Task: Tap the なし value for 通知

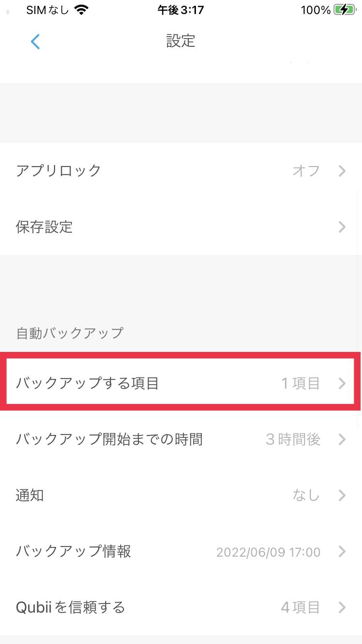Action: (x=306, y=495)
